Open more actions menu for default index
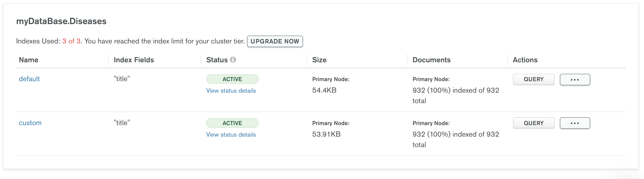 point(575,80)
